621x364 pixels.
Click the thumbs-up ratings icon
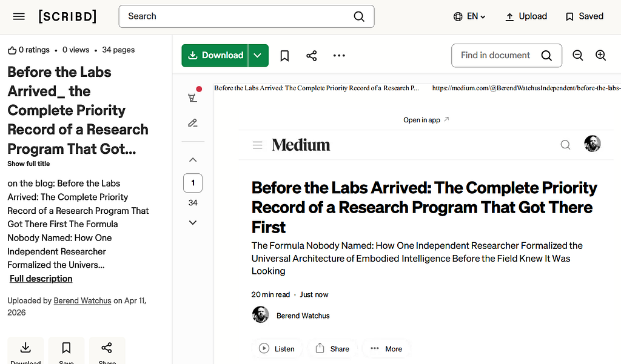click(x=12, y=50)
